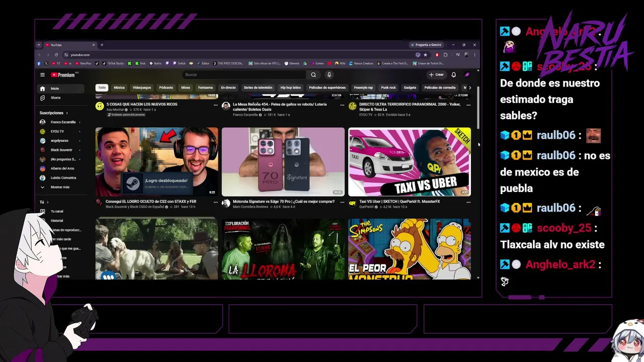
Task: Click the search magnifier button
Action: pyautogui.click(x=313, y=75)
